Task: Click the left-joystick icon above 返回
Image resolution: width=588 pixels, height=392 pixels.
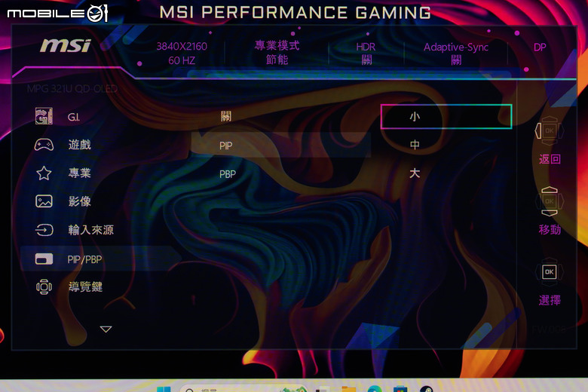Action: 549,131
